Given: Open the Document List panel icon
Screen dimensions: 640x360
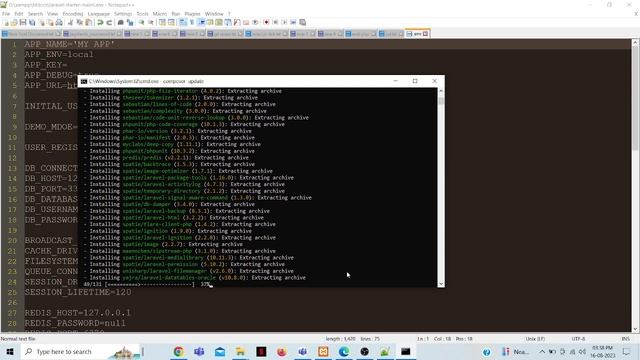Looking at the screenshot, I should [228, 22].
